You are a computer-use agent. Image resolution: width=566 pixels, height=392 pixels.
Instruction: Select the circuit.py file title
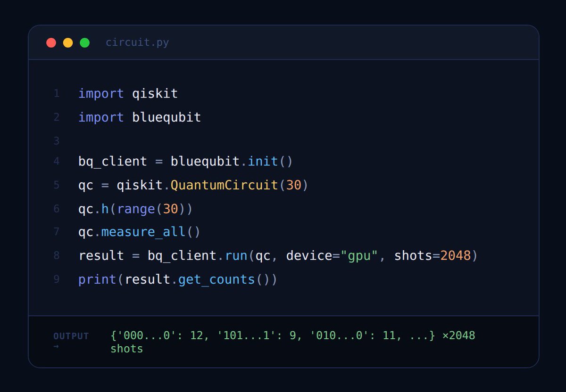[x=137, y=43]
